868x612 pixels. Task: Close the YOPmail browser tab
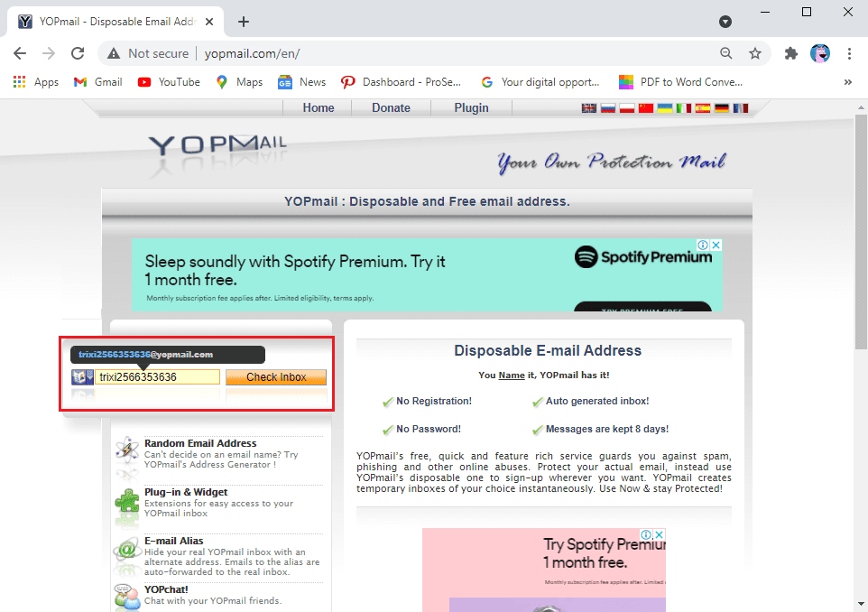pos(209,22)
